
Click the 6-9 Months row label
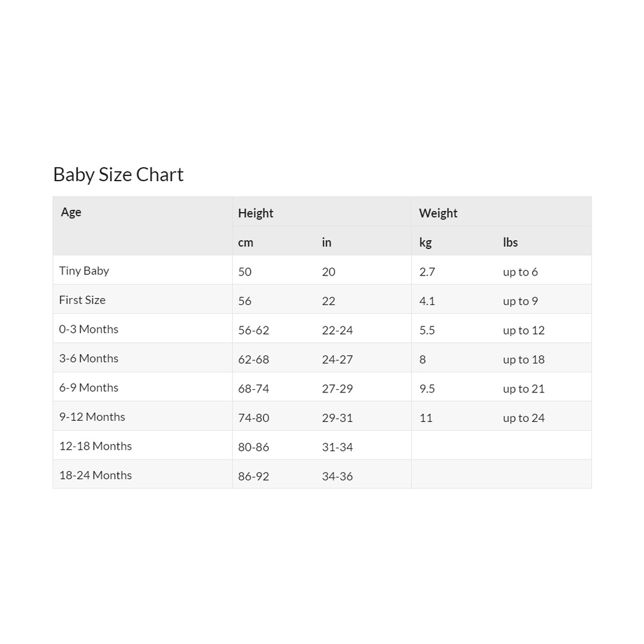[x=89, y=387]
